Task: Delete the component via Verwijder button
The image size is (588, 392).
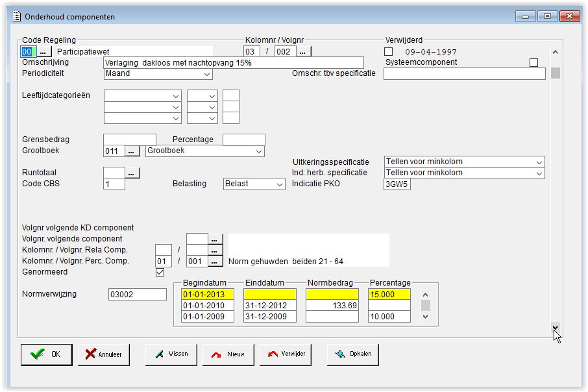Action: pos(286,354)
